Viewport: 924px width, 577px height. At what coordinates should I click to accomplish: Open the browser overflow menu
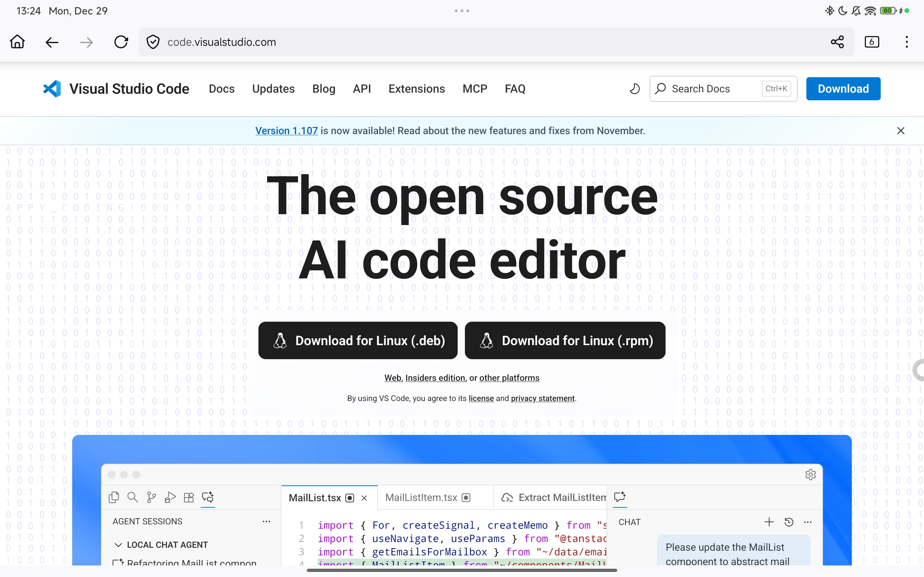click(906, 41)
